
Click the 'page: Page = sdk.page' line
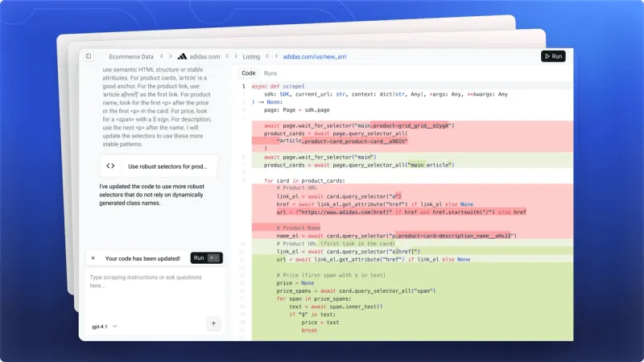point(297,110)
